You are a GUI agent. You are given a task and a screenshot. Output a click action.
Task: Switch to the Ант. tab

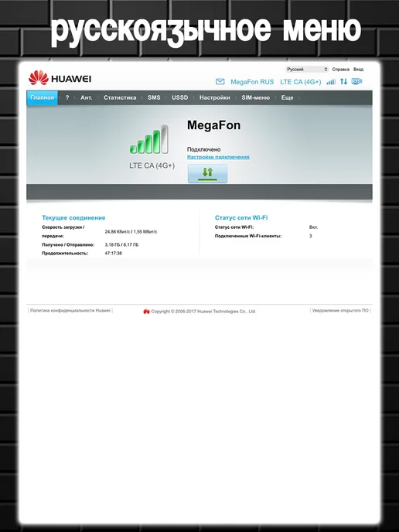[x=86, y=97]
